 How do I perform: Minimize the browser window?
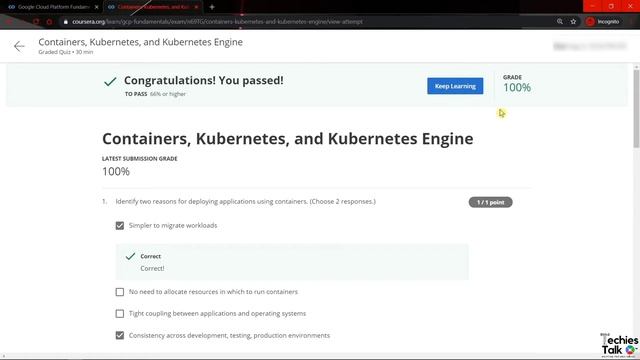pos(592,6)
